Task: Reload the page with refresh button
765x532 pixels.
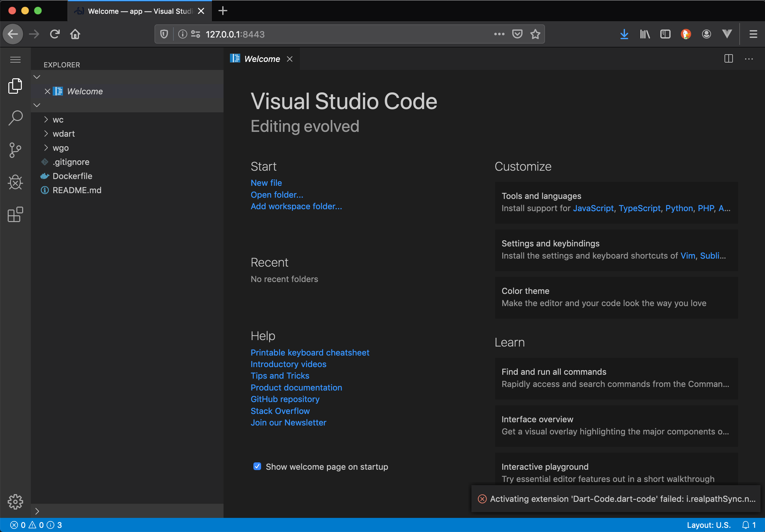Action: [x=55, y=34]
